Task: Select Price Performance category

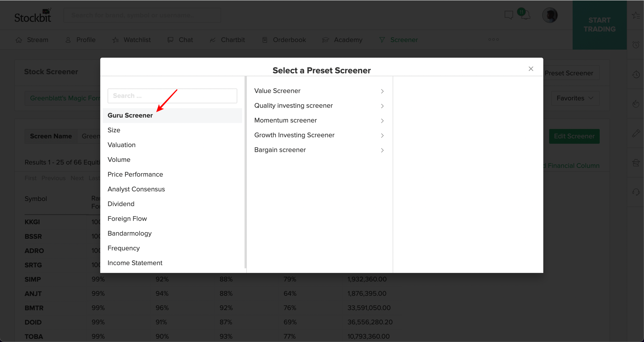Action: (172, 174)
